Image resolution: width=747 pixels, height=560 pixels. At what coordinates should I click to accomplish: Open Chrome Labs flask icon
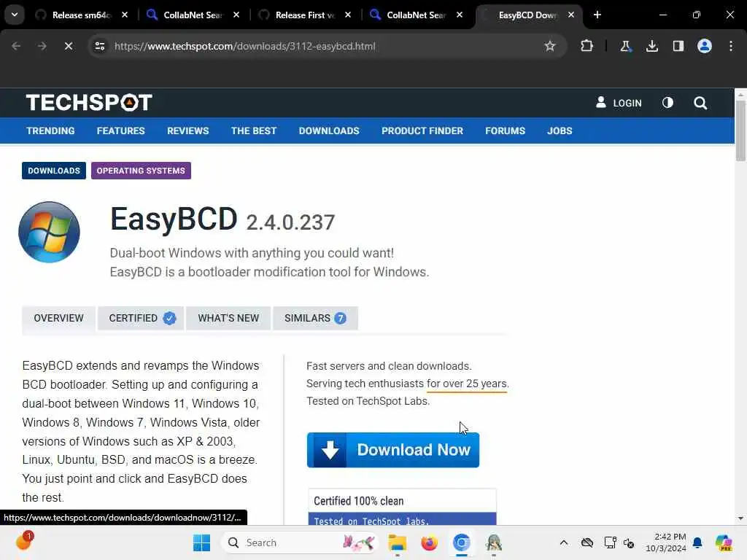pyautogui.click(x=625, y=46)
